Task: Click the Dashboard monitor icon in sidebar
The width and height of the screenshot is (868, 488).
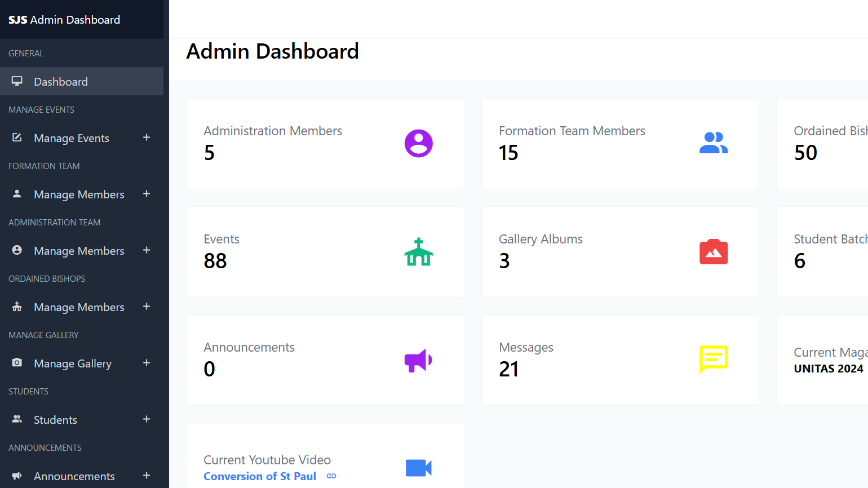Action: (x=17, y=81)
